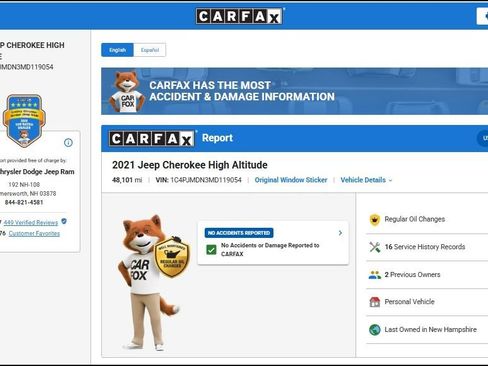Open the 449 Verified Reviews link
The image size is (488, 366).
tap(31, 223)
